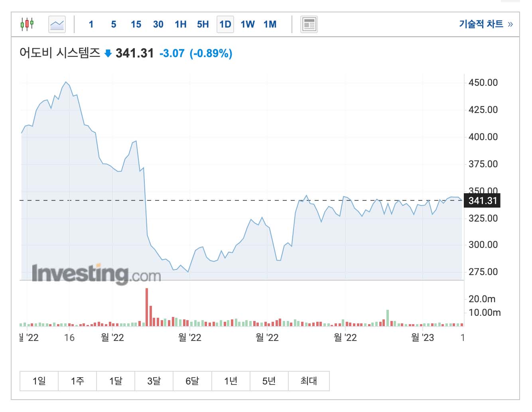Show the 3달 time range

click(x=154, y=381)
